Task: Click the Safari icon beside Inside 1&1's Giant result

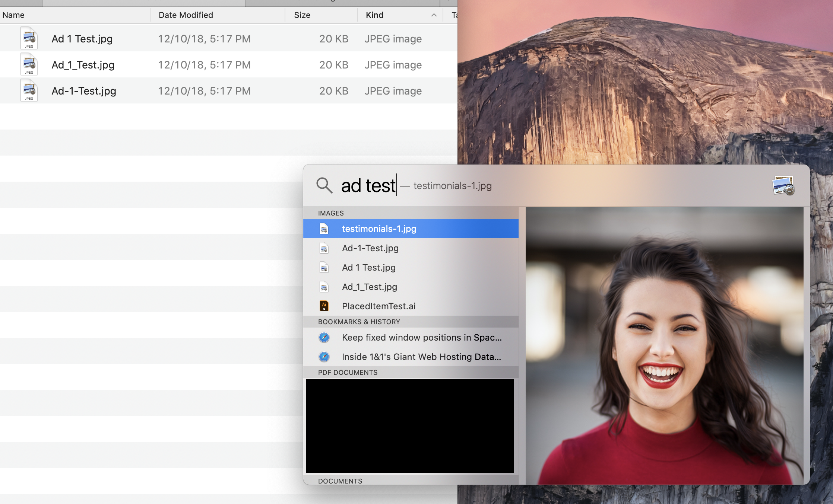Action: 324,357
